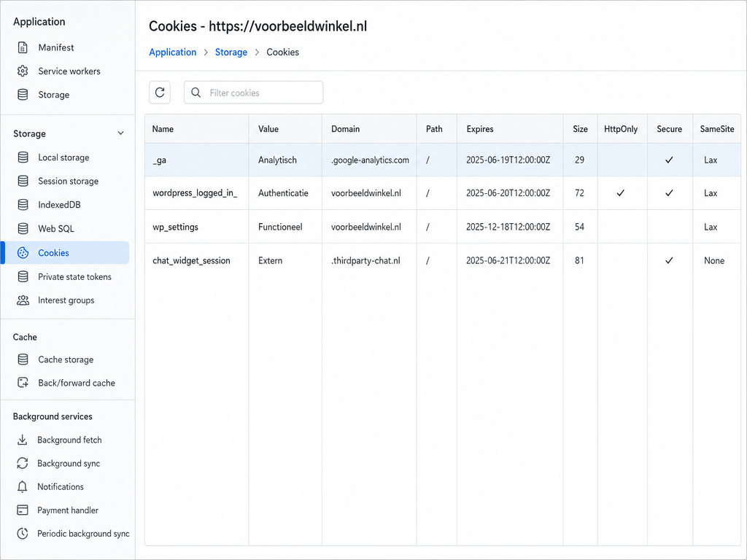Click the Private state tokens icon

(23, 276)
